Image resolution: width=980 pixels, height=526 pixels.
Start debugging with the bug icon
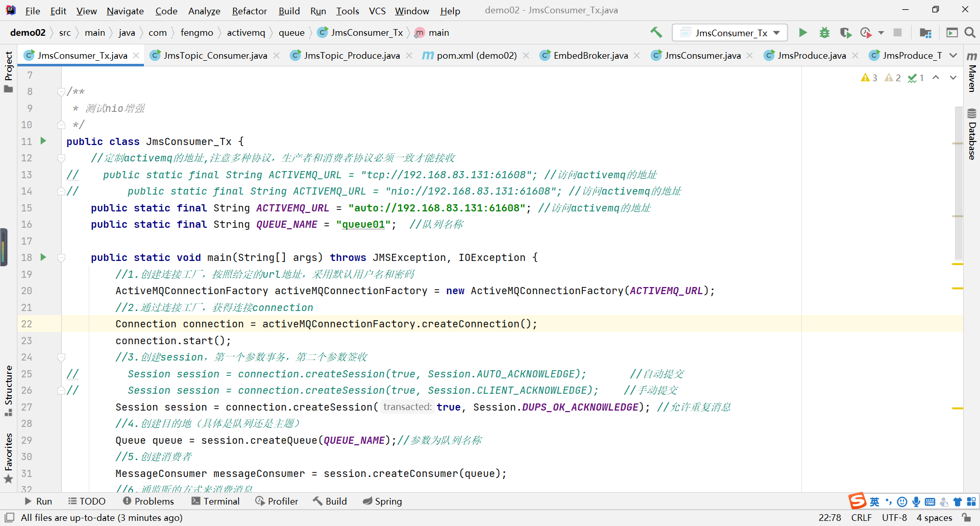point(824,33)
